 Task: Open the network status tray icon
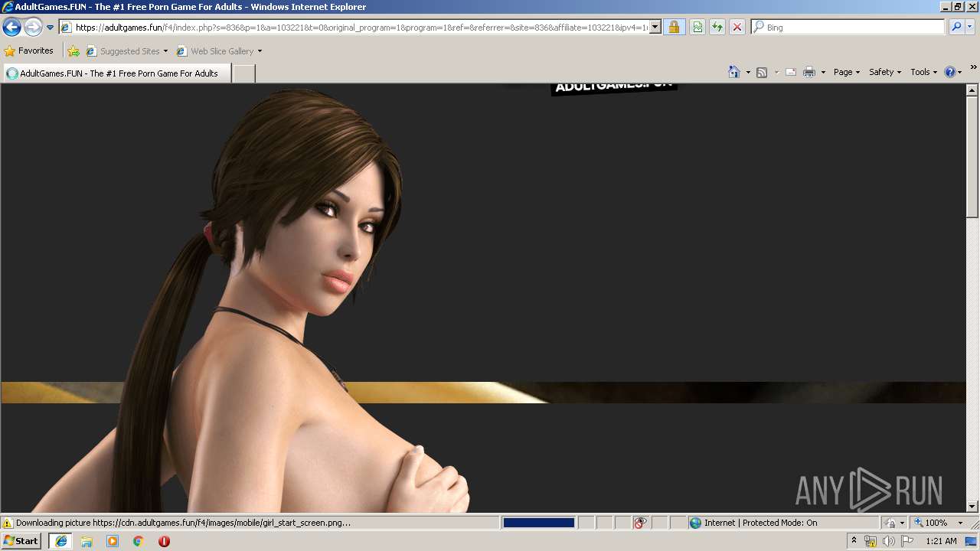pos(871,541)
